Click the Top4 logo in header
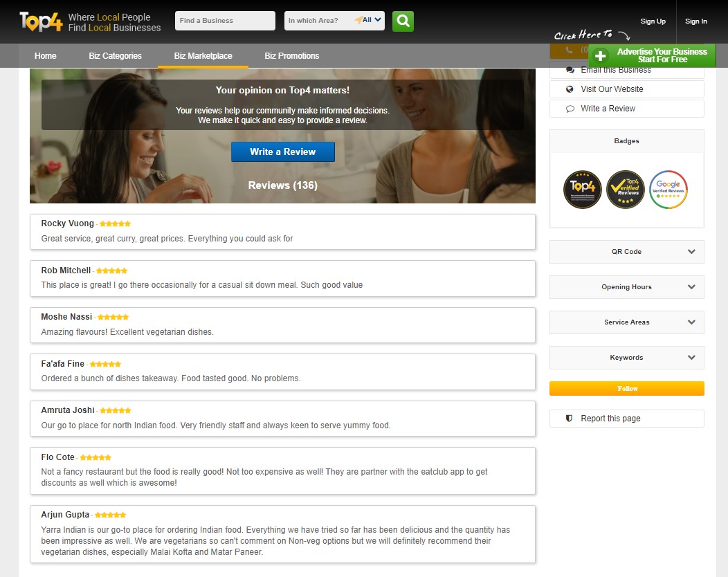Screen dimensions: 728x577 (x=41, y=21)
